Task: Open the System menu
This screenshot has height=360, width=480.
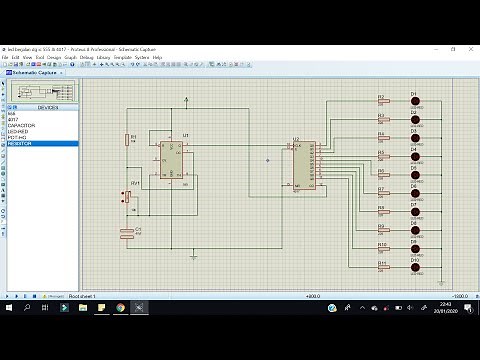Action: point(142,57)
